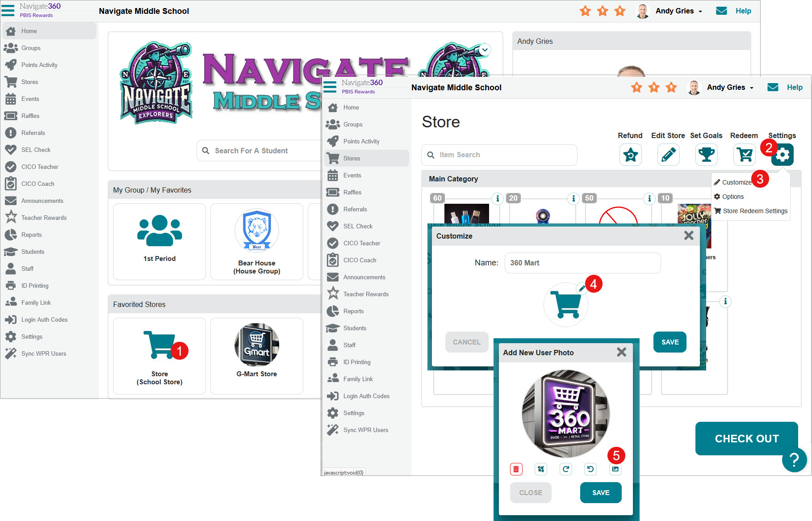Click the Item Search field
Screen dimensions: 812x521
(x=499, y=155)
